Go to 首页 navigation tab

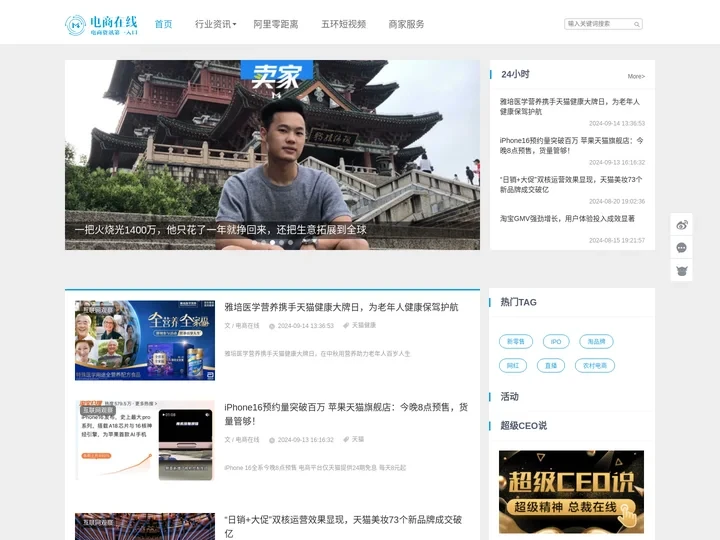(x=163, y=24)
